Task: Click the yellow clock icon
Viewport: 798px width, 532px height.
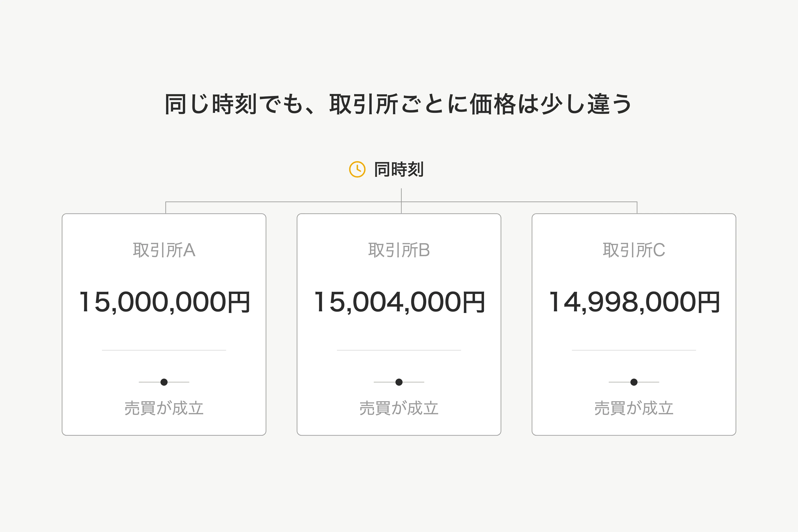Action: coord(357,169)
